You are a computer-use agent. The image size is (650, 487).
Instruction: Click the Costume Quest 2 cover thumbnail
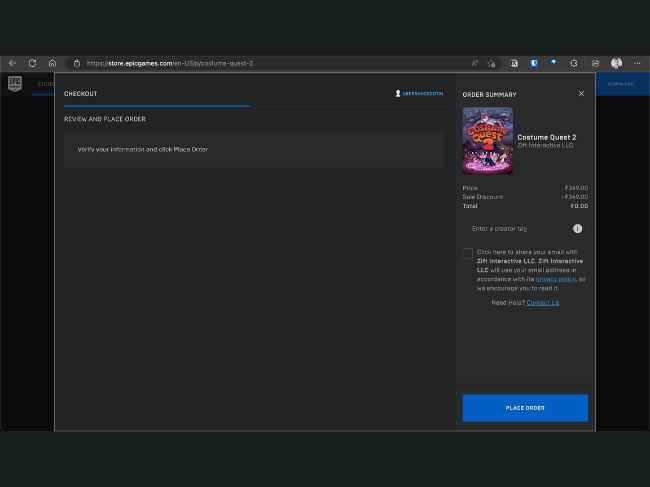click(x=488, y=141)
